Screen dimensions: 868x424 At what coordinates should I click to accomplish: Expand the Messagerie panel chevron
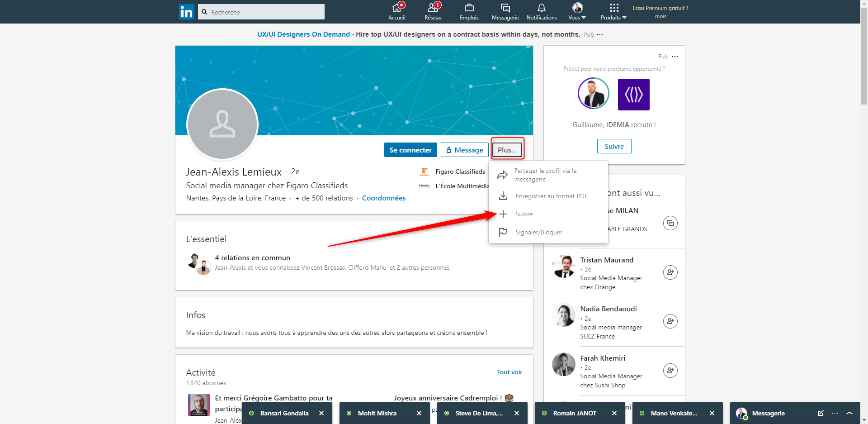click(x=849, y=413)
